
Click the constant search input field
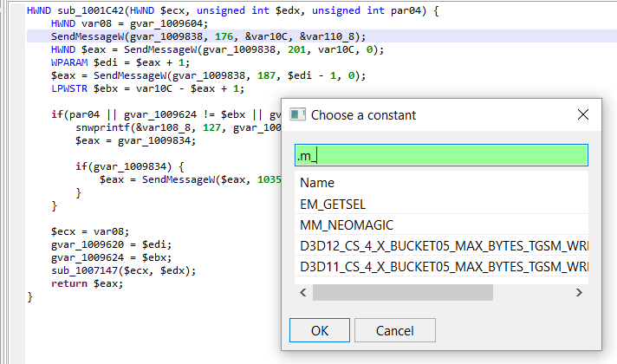(x=441, y=155)
